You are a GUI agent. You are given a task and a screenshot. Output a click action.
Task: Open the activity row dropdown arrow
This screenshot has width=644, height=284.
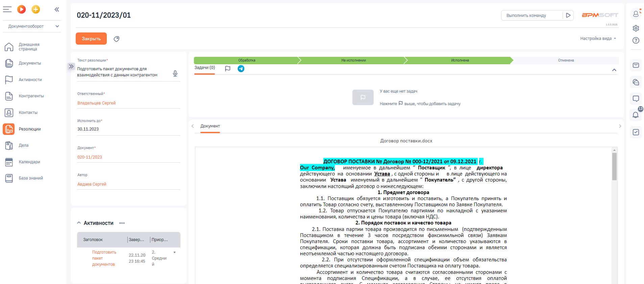[174, 252]
